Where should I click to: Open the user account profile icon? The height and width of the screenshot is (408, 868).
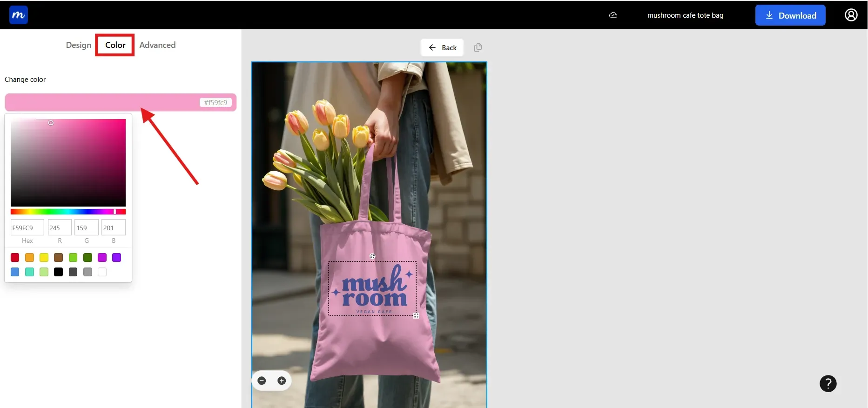coord(851,15)
